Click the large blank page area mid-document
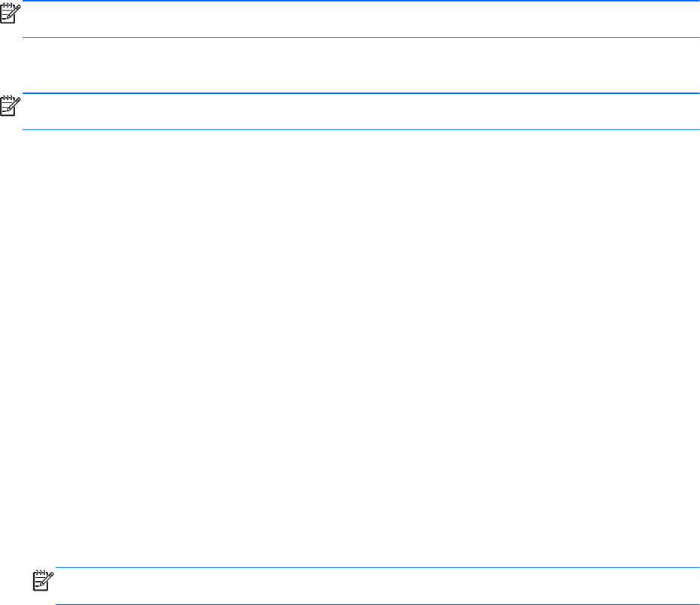 pos(350,348)
